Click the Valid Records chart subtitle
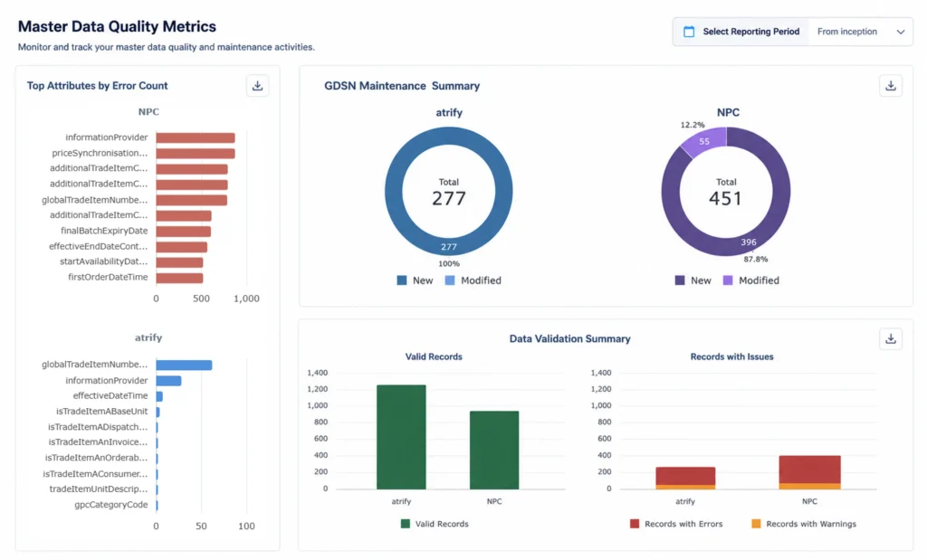The height and width of the screenshot is (560, 927). pyautogui.click(x=434, y=356)
